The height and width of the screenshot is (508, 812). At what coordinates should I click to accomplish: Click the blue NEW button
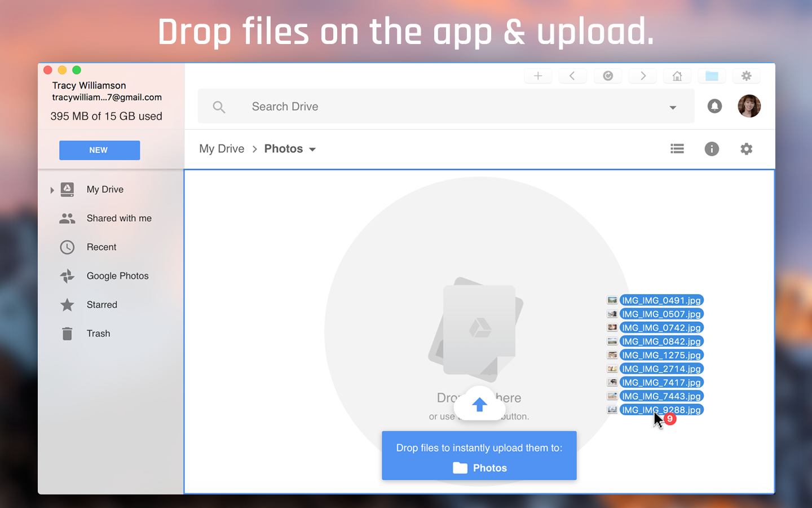[x=99, y=150]
